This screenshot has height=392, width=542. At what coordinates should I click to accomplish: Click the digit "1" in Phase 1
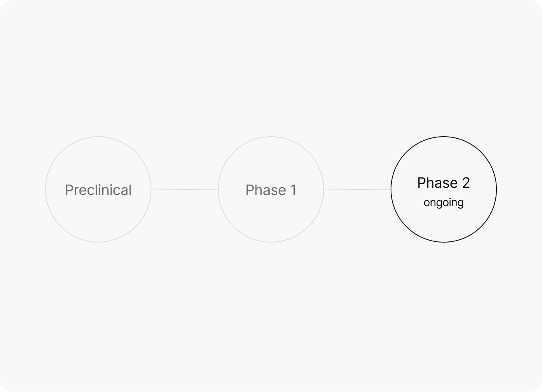point(294,190)
